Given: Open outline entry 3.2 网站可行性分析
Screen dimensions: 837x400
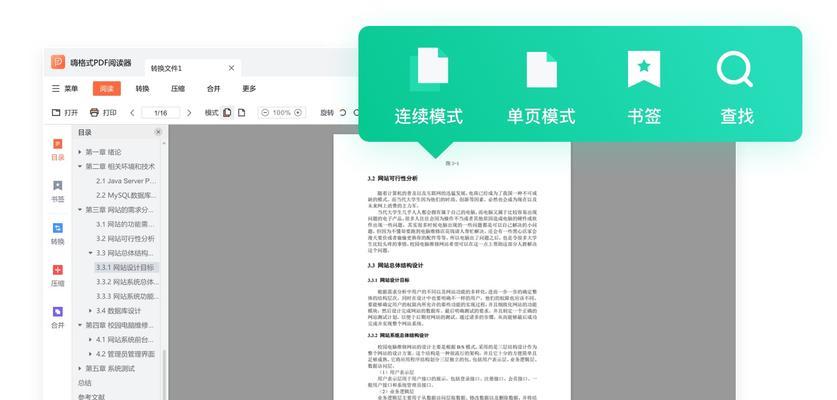Looking at the screenshot, I should (125, 239).
